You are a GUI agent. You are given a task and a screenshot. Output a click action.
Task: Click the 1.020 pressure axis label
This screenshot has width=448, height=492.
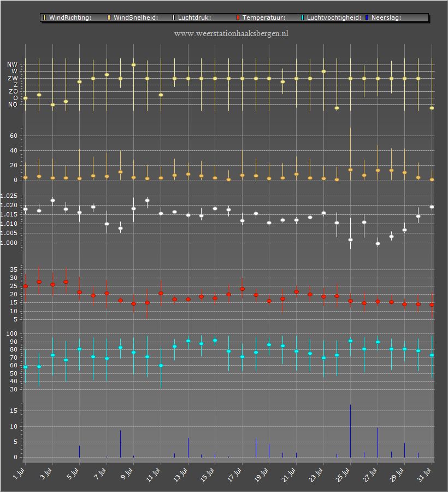tap(9, 205)
